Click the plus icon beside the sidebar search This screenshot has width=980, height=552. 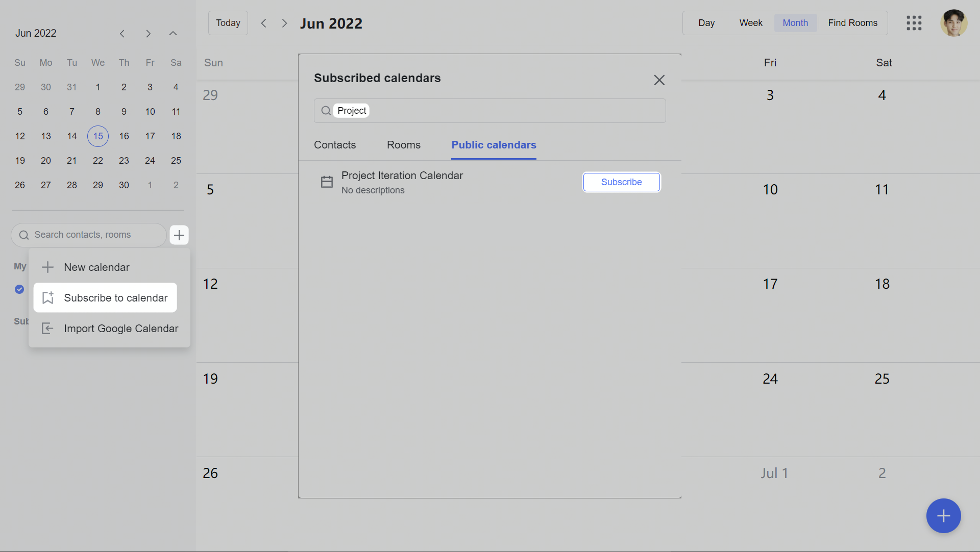179,235
